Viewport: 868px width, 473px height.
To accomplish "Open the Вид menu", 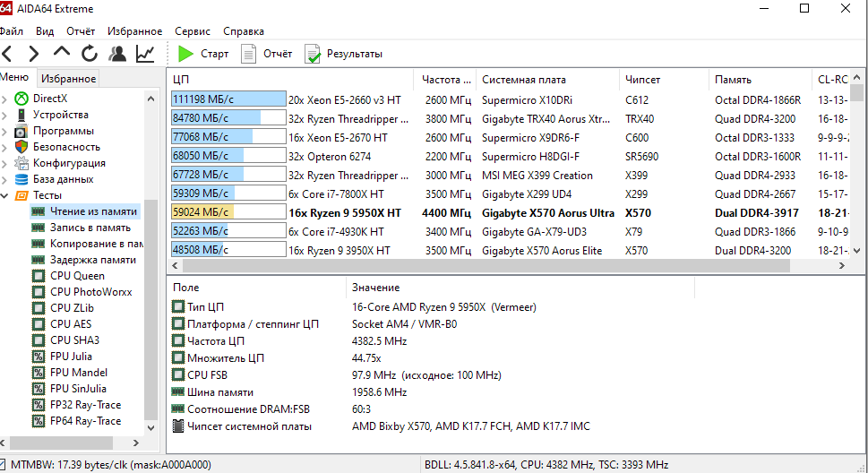I will (x=45, y=31).
